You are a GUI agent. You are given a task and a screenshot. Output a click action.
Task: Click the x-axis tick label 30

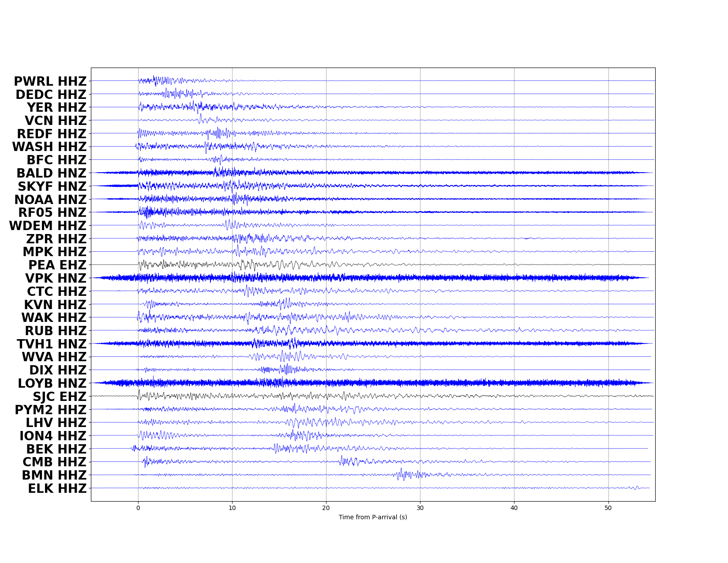pyautogui.click(x=420, y=508)
